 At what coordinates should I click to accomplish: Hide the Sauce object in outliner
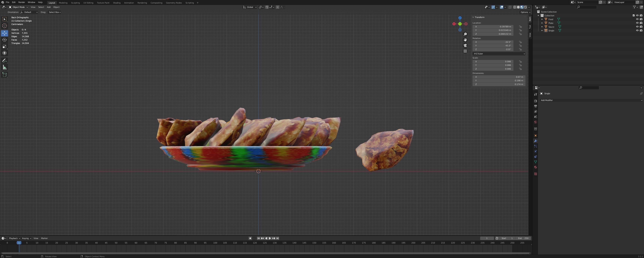coord(637,27)
